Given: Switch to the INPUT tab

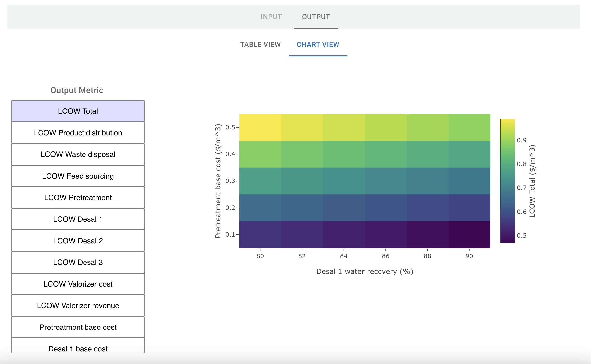Looking at the screenshot, I should click(x=271, y=17).
